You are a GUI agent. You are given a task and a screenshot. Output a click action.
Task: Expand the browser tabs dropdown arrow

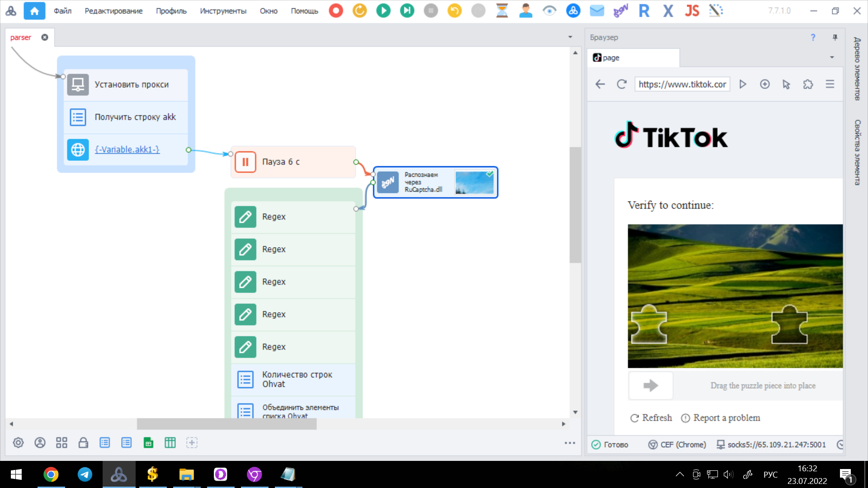tap(831, 57)
